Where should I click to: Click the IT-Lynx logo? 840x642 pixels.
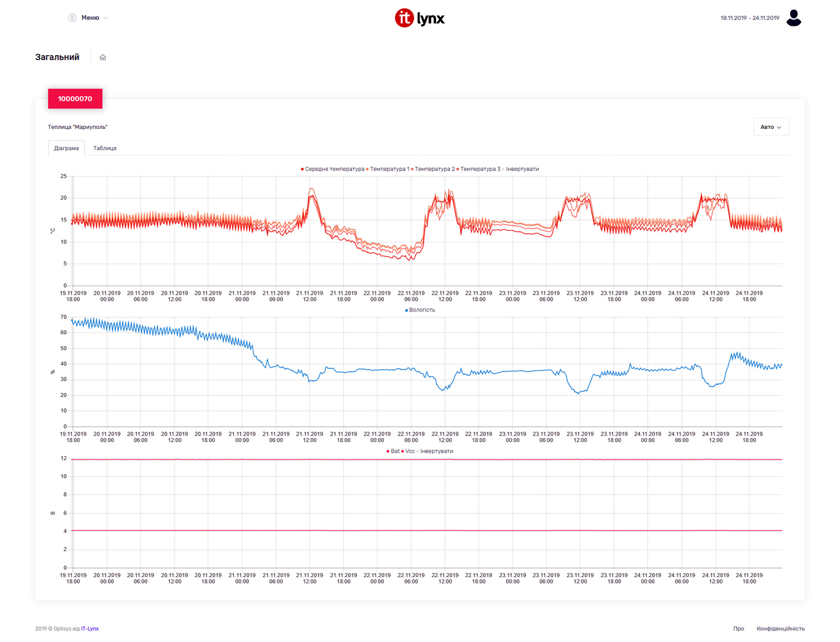point(419,18)
